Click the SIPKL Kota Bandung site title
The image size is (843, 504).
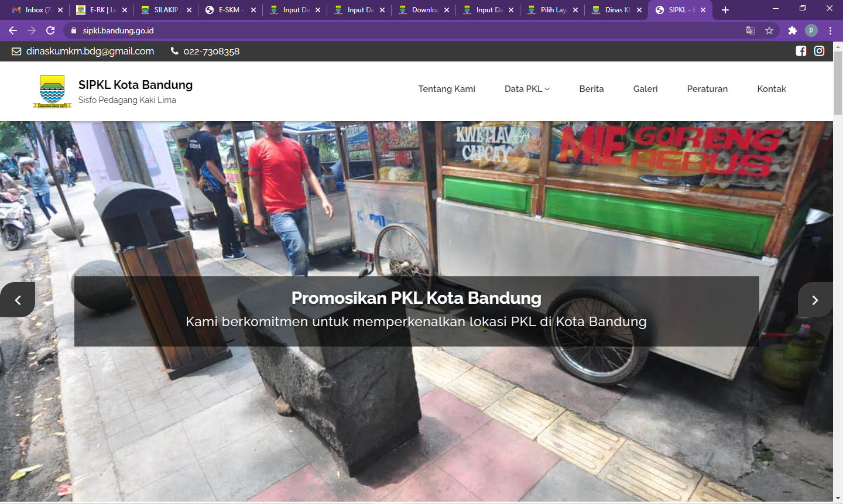136,85
